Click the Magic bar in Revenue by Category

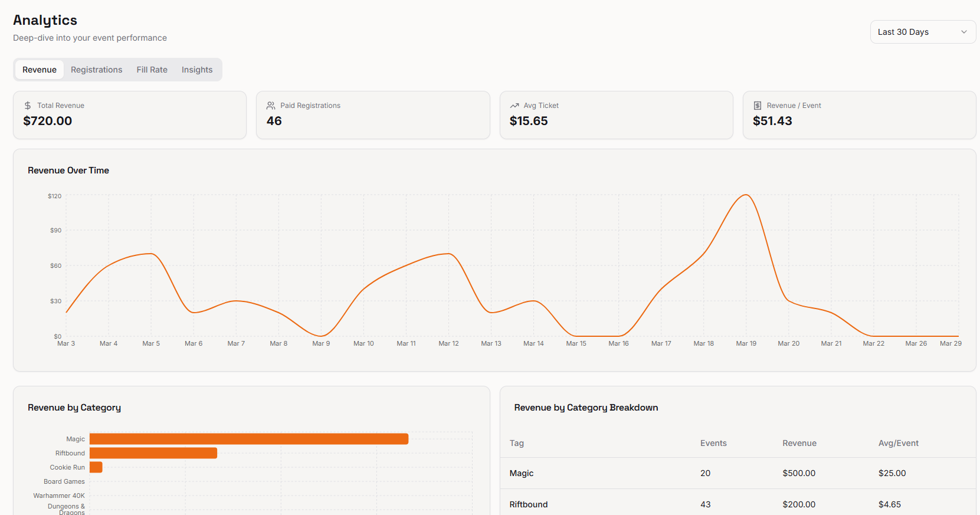coord(249,439)
